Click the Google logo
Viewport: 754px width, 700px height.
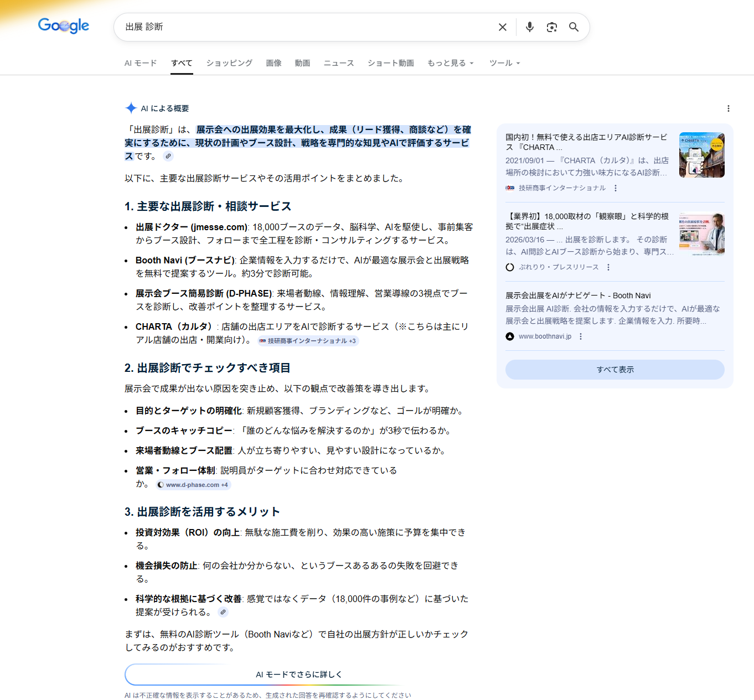[x=64, y=25]
